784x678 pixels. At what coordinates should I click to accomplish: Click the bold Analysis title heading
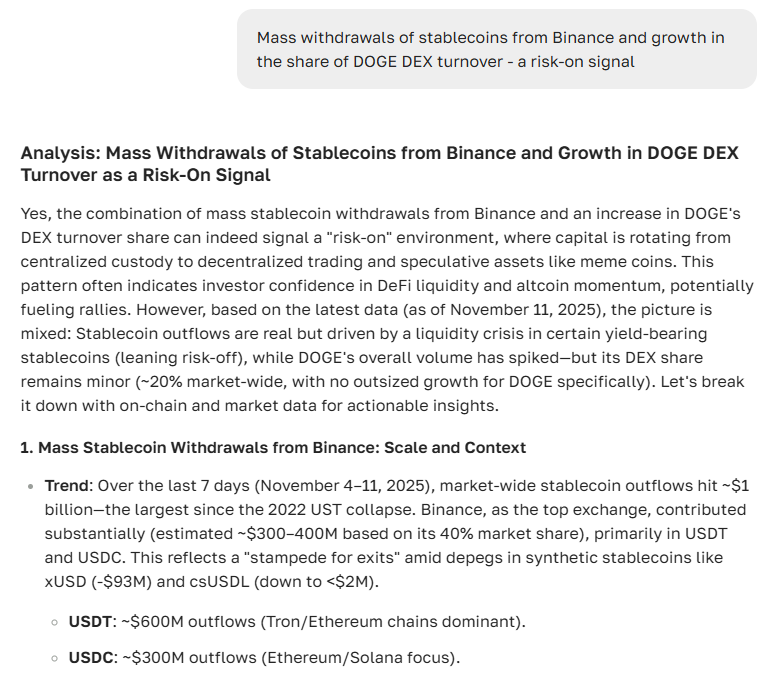(379, 164)
